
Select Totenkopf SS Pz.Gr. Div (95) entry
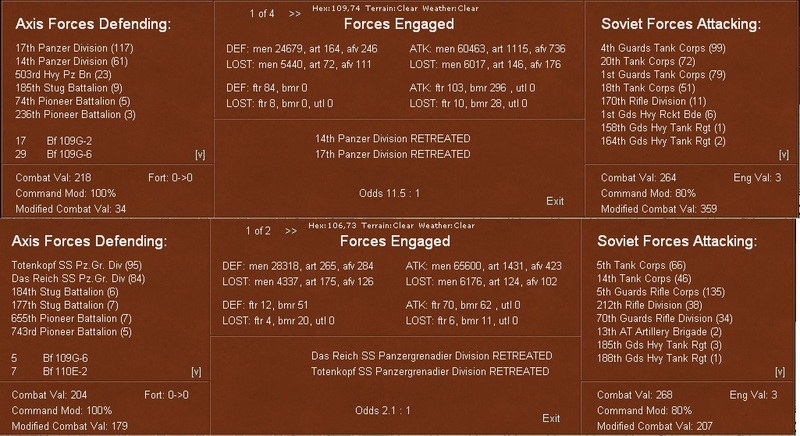[x=77, y=265]
